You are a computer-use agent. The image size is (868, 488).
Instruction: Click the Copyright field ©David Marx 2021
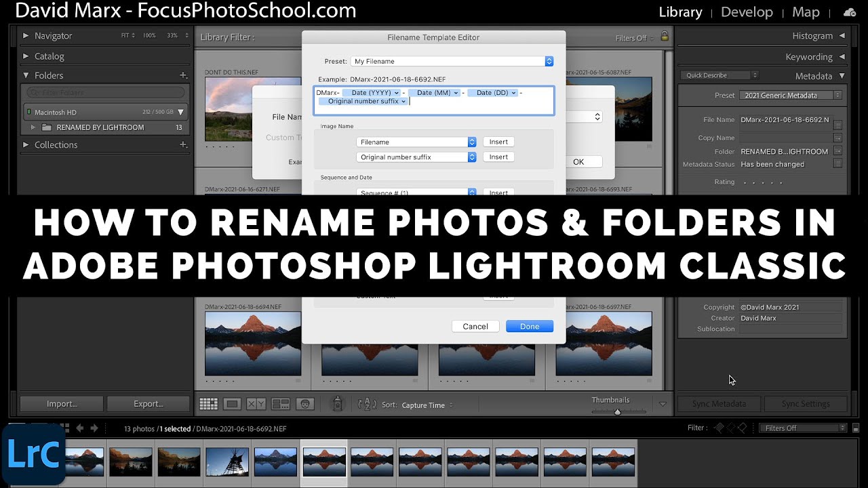click(x=790, y=307)
